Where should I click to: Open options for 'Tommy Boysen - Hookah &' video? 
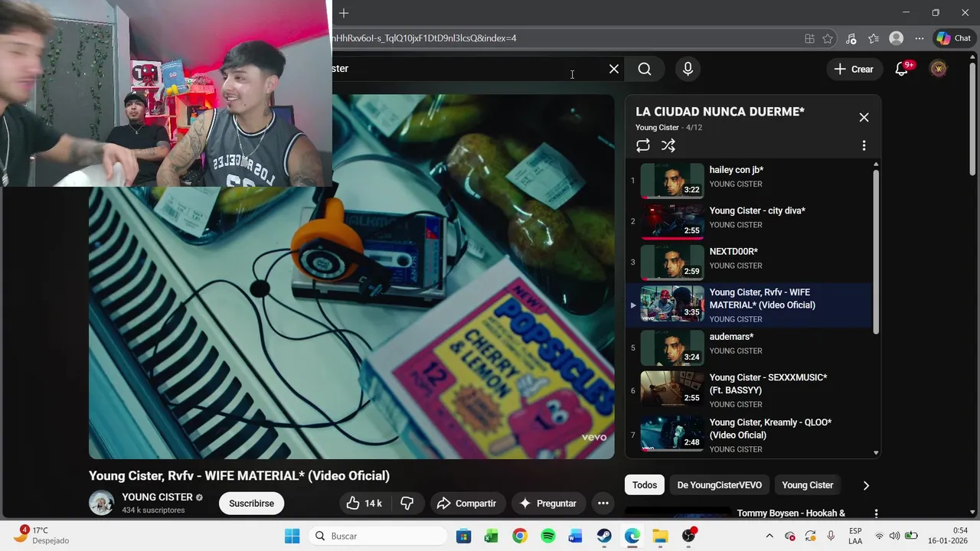coord(876,514)
